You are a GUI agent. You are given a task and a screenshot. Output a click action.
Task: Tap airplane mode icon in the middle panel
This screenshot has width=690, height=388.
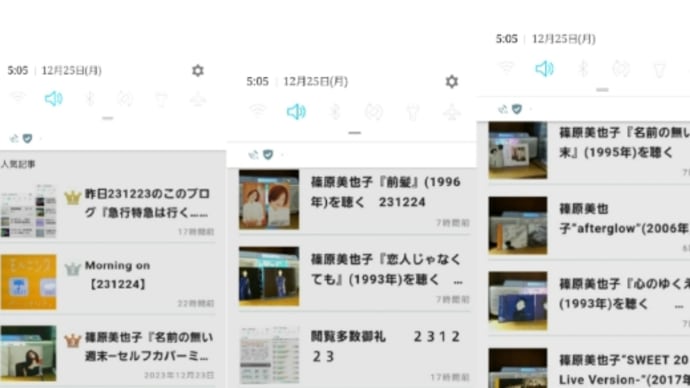[x=451, y=112]
